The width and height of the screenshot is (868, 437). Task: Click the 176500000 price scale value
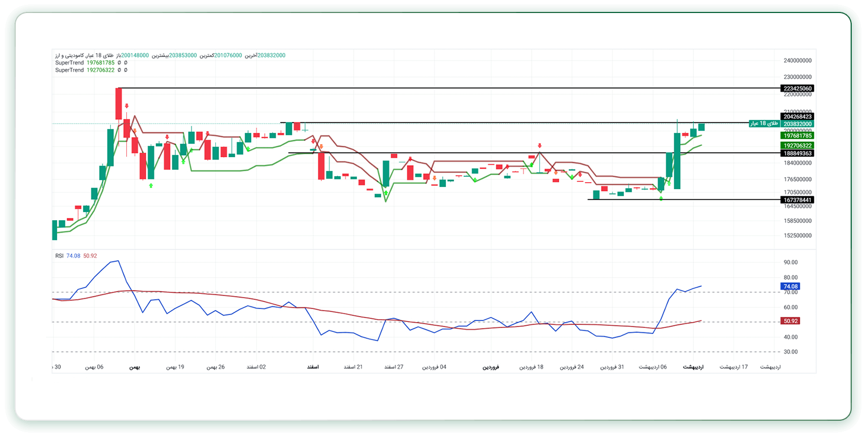pos(797,179)
